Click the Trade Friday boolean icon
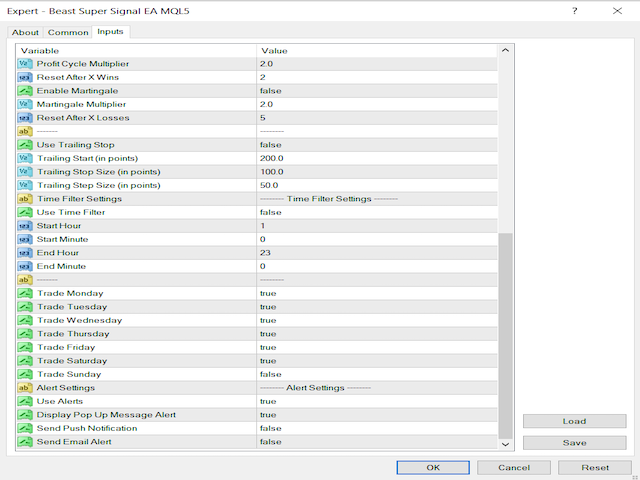The image size is (640, 480). tap(25, 347)
